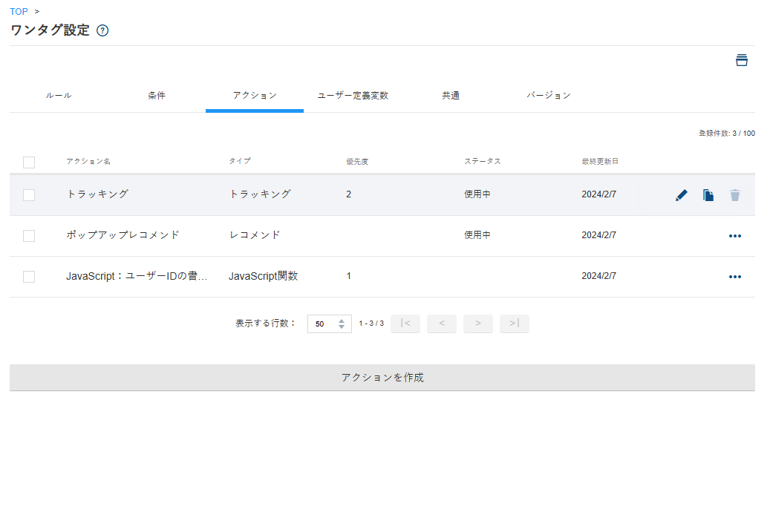Open the rows-per-page selector showing 50

(x=329, y=324)
